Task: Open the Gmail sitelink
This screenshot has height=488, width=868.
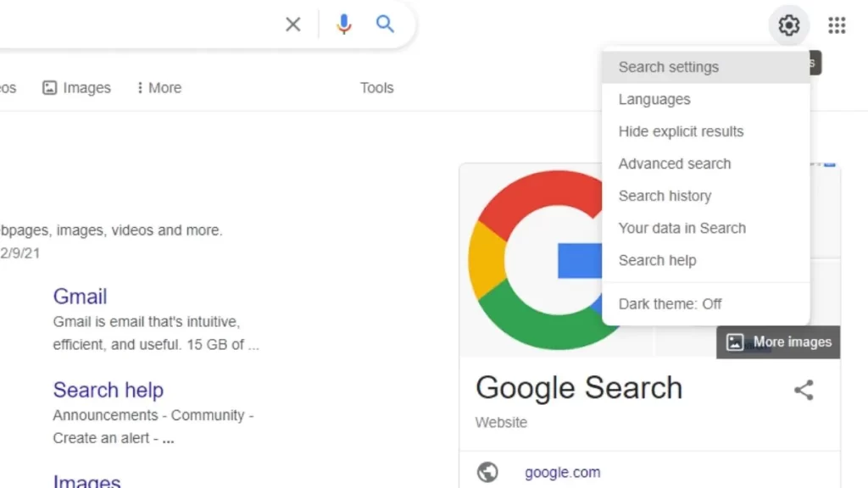Action: (80, 297)
